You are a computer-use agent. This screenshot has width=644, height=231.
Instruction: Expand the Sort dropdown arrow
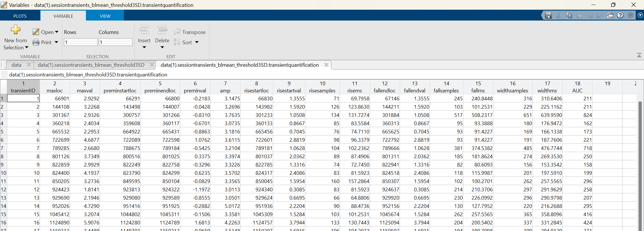pos(197,42)
